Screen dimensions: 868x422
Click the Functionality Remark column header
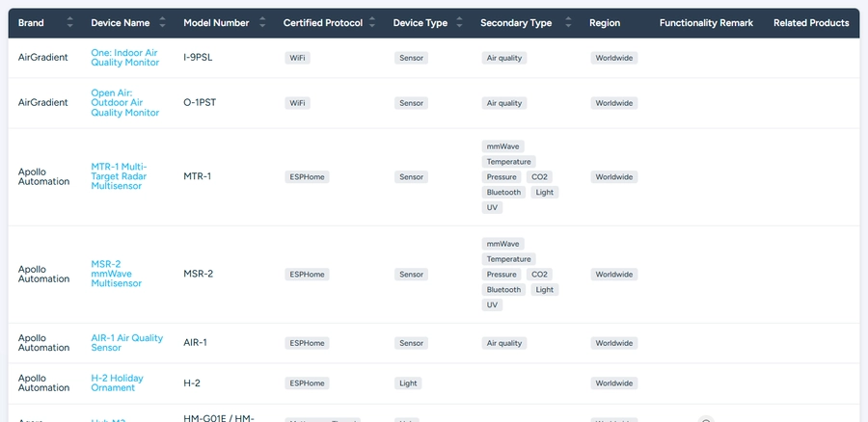(x=706, y=23)
